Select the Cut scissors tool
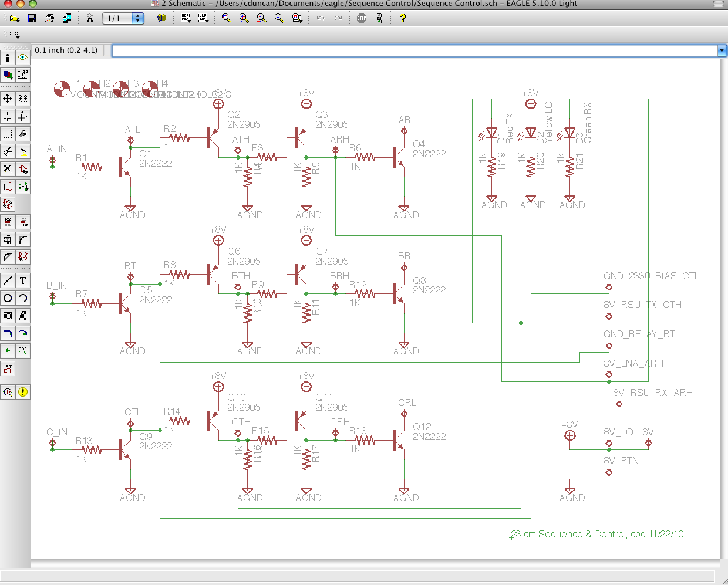Screen dimensions: 728x585 point(8,151)
